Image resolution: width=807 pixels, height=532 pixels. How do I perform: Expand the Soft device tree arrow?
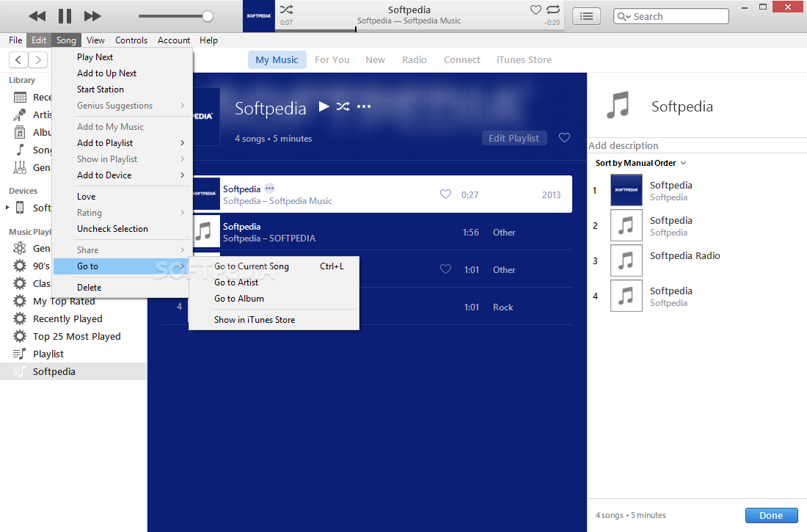[7, 208]
